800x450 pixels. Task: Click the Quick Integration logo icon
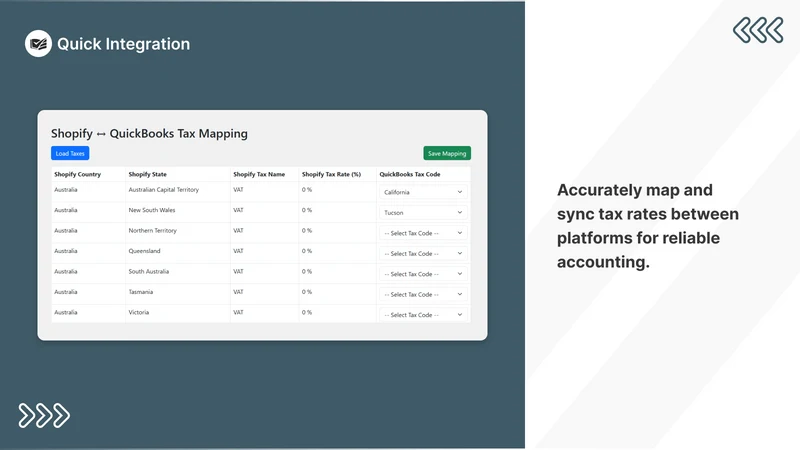(38, 43)
